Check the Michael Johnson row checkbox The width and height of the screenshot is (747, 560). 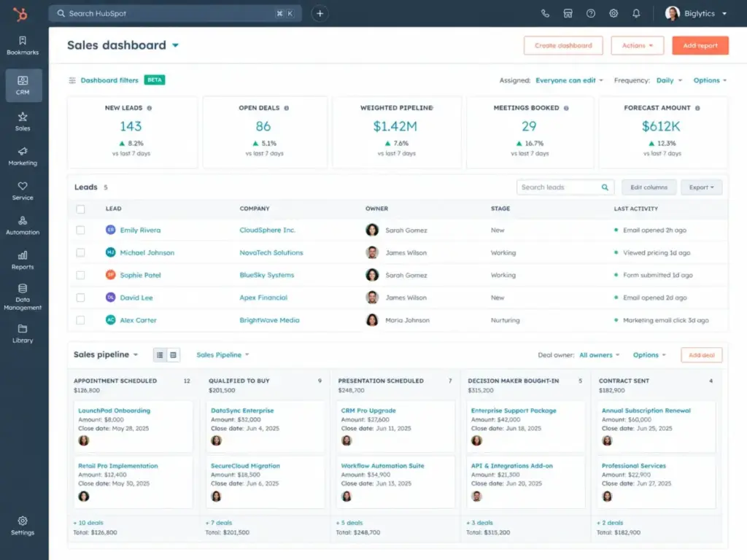(80, 252)
